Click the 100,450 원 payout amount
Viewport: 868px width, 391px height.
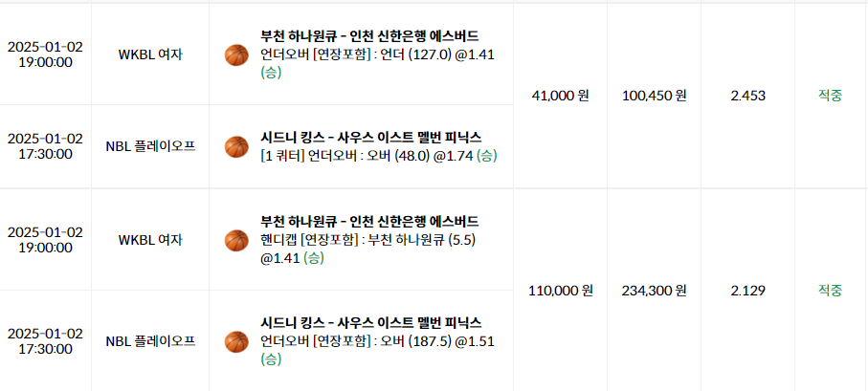point(655,96)
